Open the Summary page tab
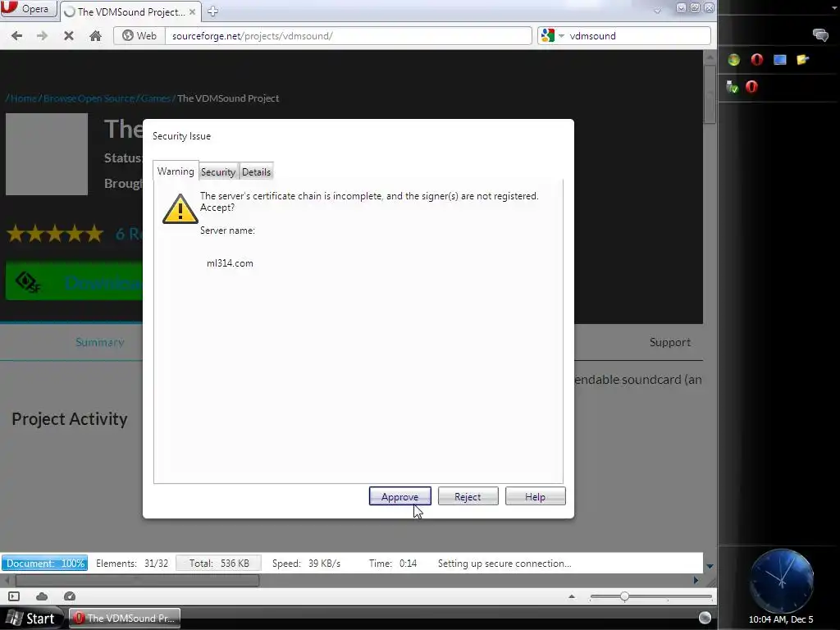The width and height of the screenshot is (840, 630). pos(99,342)
